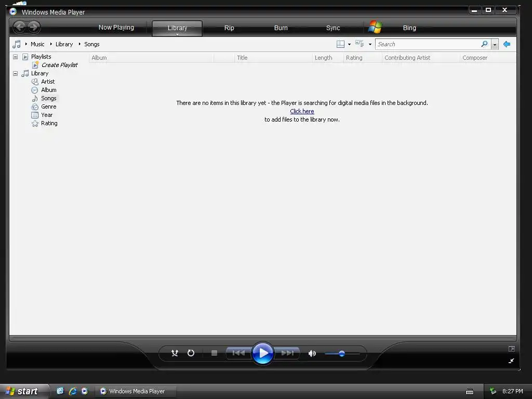Open the layout options dropdown arrow
The height and width of the screenshot is (399, 532).
(x=349, y=45)
